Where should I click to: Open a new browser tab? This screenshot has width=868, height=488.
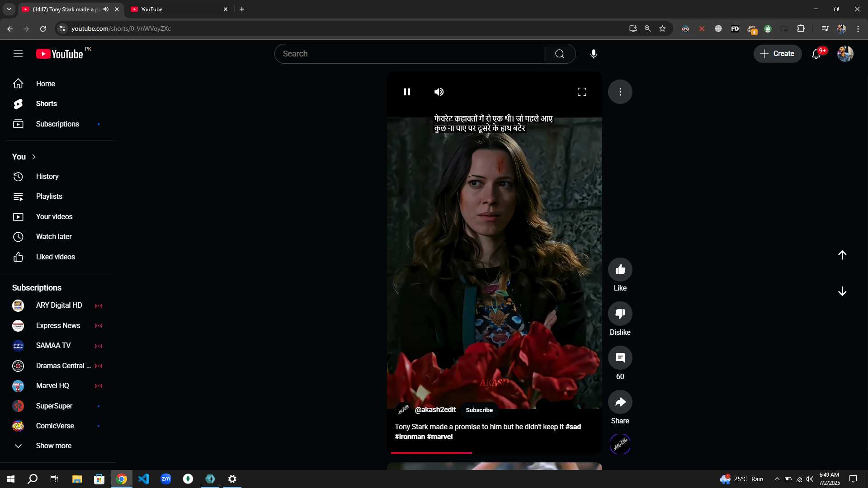(x=242, y=9)
